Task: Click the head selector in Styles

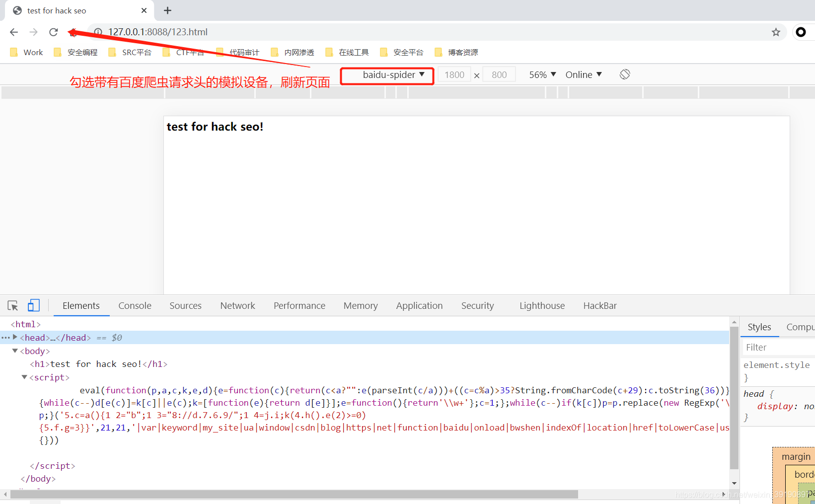Action: click(x=753, y=394)
